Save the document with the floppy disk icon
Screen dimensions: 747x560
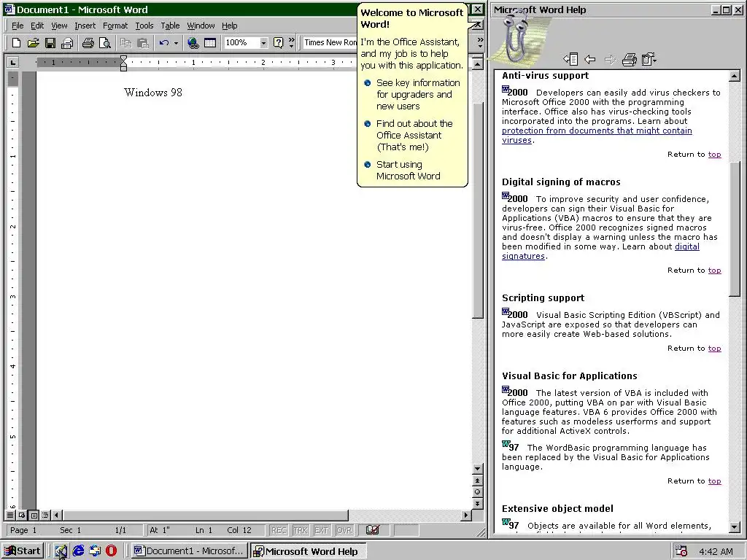50,43
